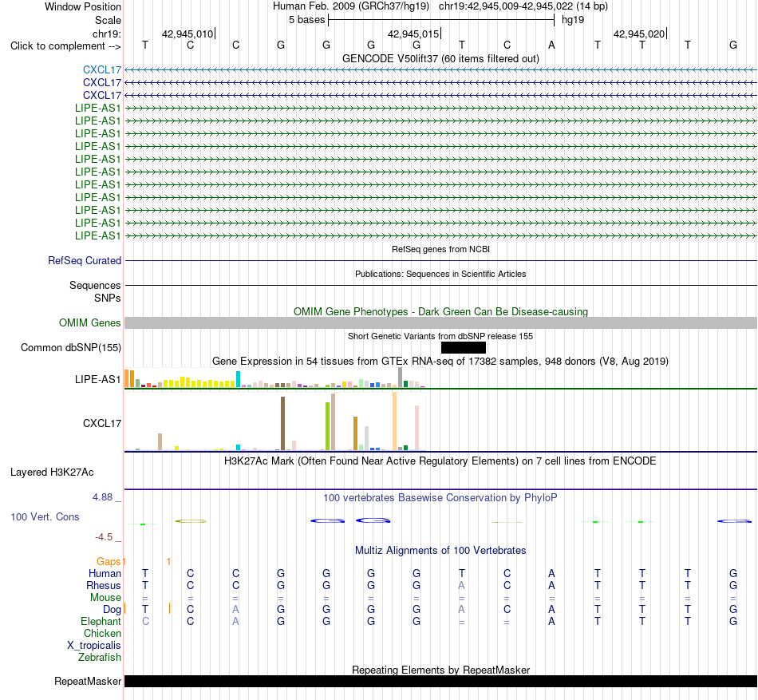Open 'Repeating Elements by RepeatMasker' title
The height and width of the screenshot is (700, 758).
point(440,670)
